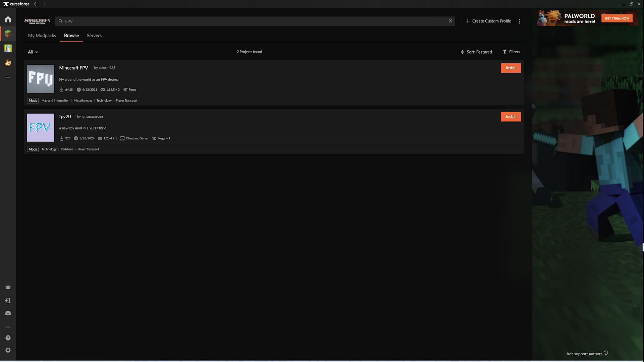Click the crown premium icon

point(8,287)
